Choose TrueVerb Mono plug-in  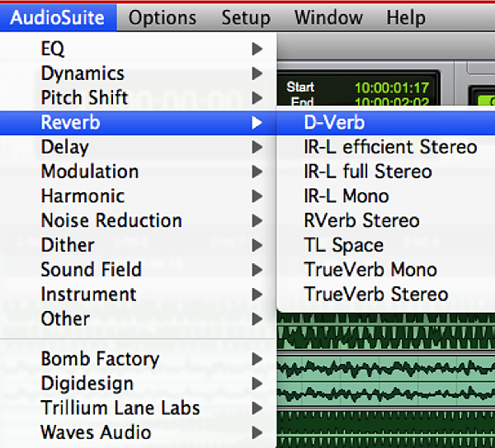point(386,270)
